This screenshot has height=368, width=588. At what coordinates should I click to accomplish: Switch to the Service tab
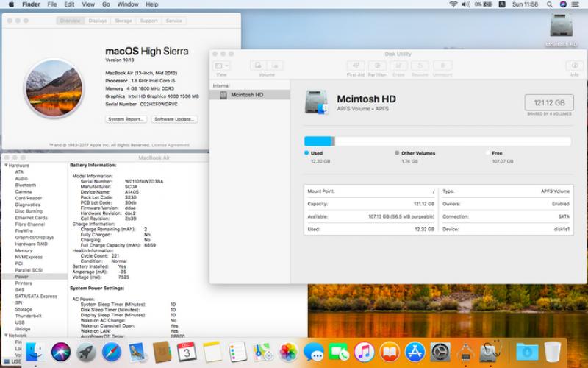174,21
